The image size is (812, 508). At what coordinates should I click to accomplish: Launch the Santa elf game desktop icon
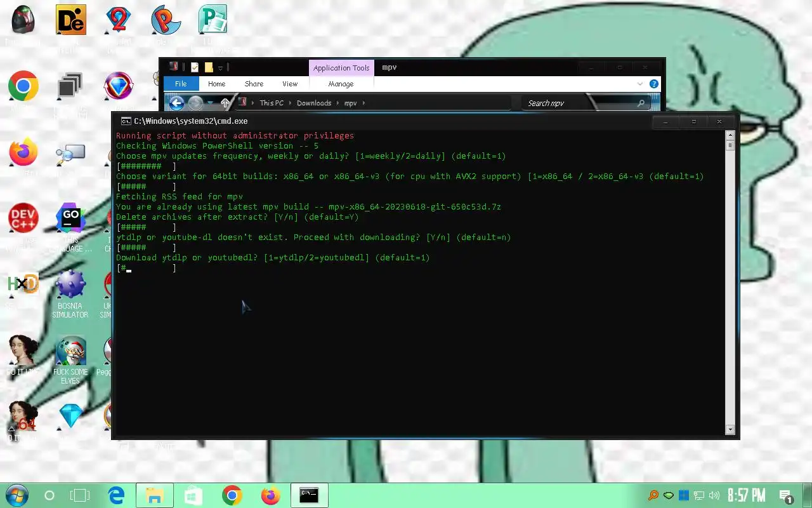pyautogui.click(x=70, y=351)
